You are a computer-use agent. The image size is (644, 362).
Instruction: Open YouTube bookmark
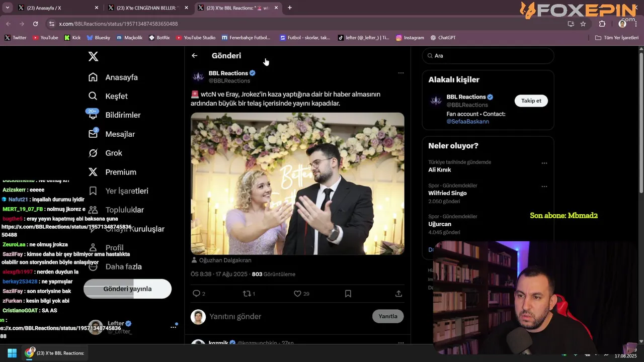tap(45, 38)
